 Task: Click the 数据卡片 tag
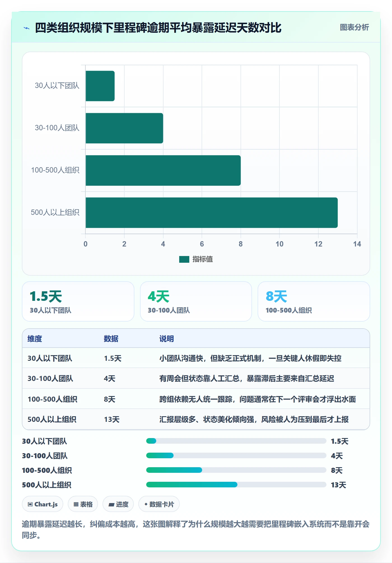[x=159, y=504]
